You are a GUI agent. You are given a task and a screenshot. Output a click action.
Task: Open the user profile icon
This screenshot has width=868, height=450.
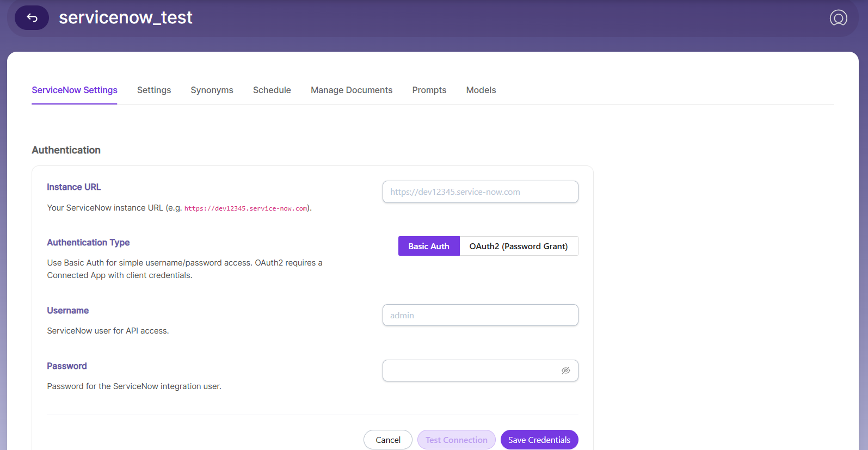click(838, 18)
